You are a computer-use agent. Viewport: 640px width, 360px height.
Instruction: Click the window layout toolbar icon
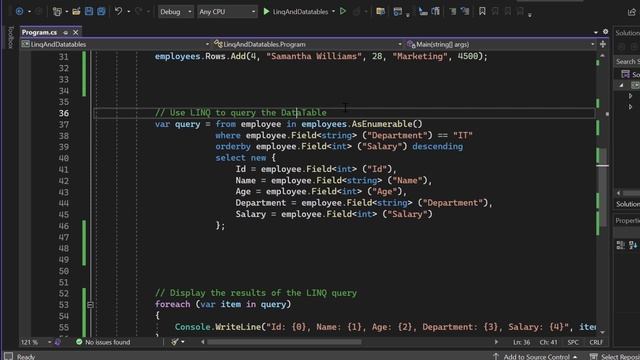point(397,11)
